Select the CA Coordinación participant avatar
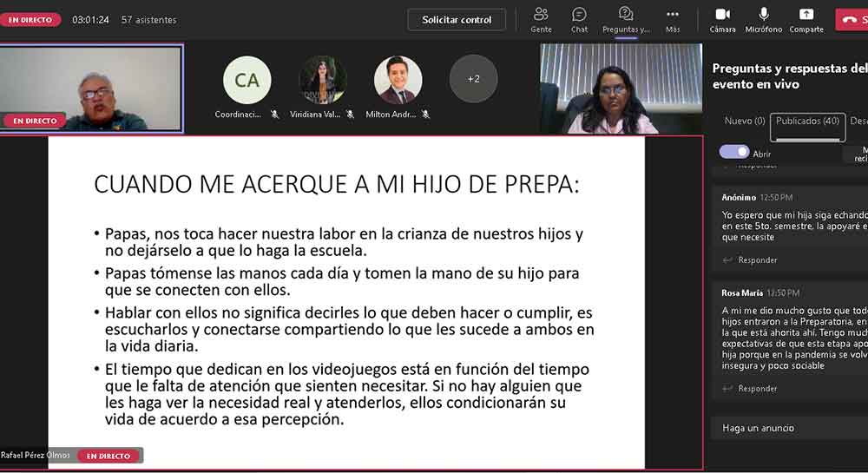The image size is (868, 473). click(247, 80)
